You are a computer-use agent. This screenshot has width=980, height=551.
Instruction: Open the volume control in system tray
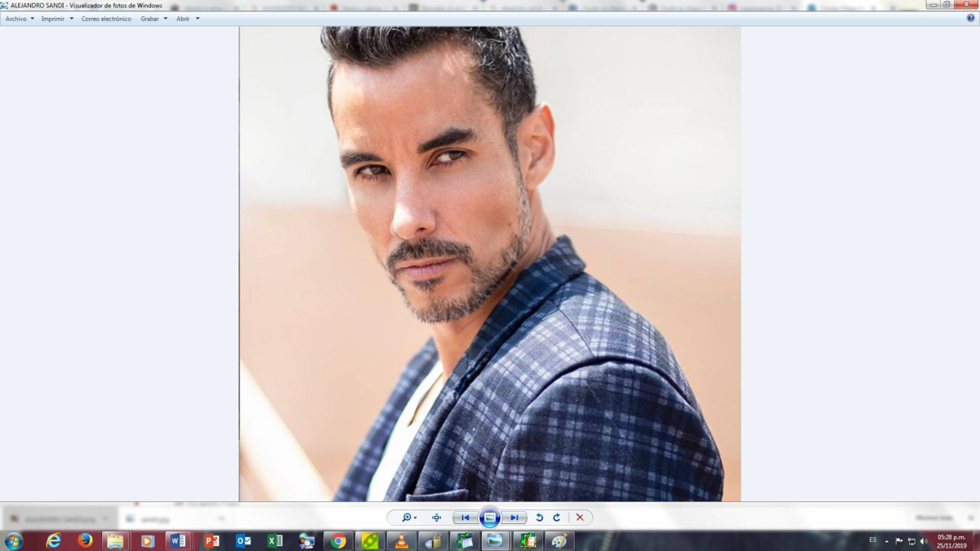[924, 541]
